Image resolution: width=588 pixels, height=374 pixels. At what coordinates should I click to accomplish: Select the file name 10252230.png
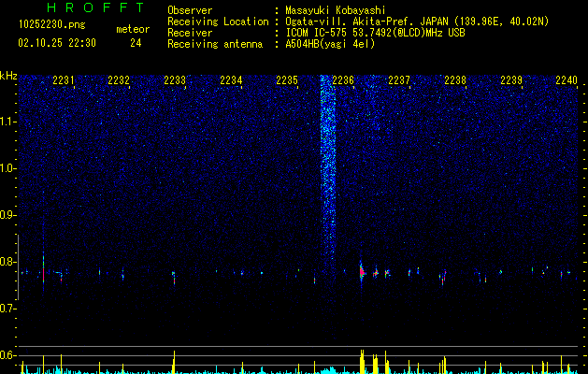(x=52, y=25)
